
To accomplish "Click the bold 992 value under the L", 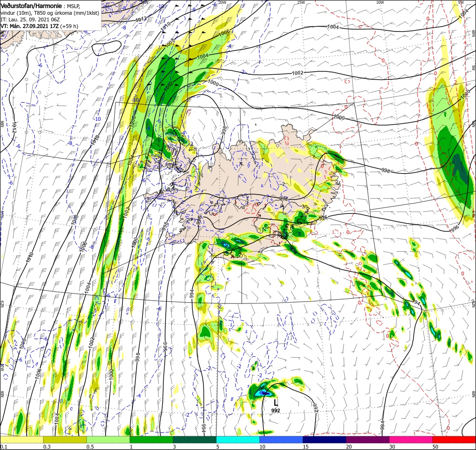I will tap(276, 411).
